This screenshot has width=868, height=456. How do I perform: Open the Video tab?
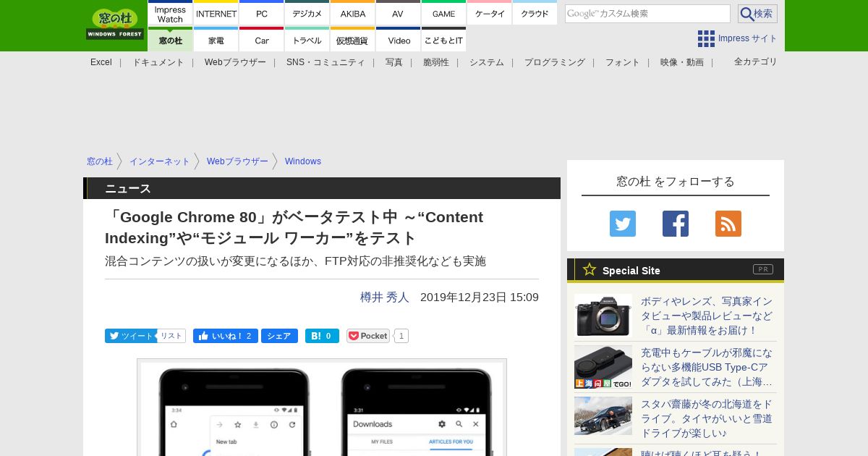click(398, 40)
